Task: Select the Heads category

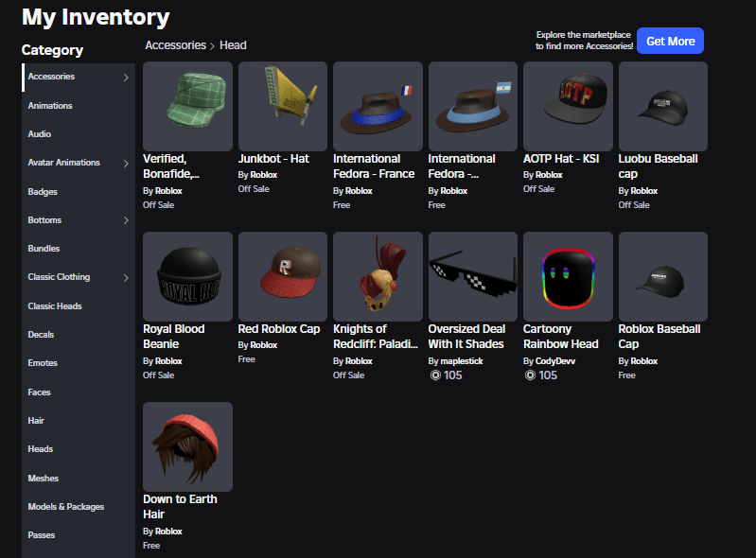Action: pos(41,449)
